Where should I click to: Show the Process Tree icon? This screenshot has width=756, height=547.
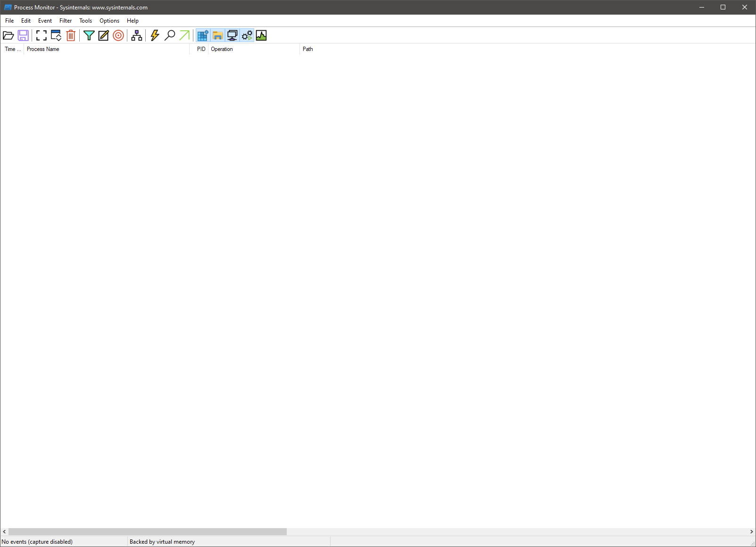tap(137, 35)
